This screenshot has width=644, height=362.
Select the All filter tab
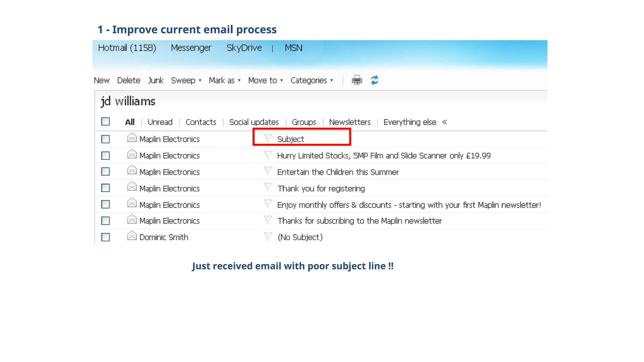(x=130, y=122)
